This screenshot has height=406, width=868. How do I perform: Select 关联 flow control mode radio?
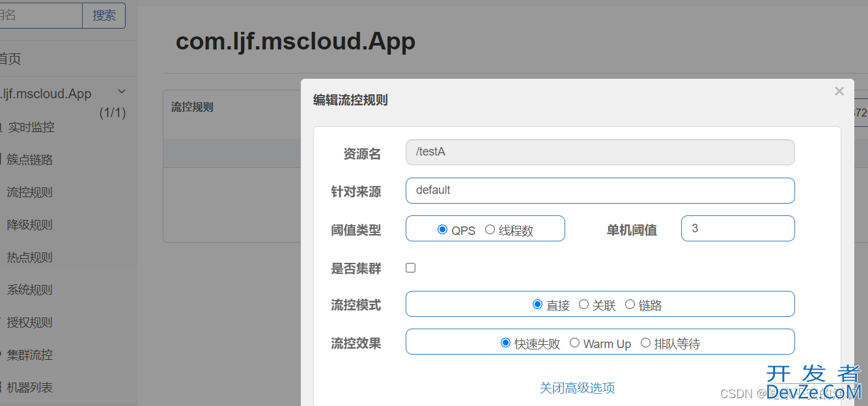coord(583,304)
